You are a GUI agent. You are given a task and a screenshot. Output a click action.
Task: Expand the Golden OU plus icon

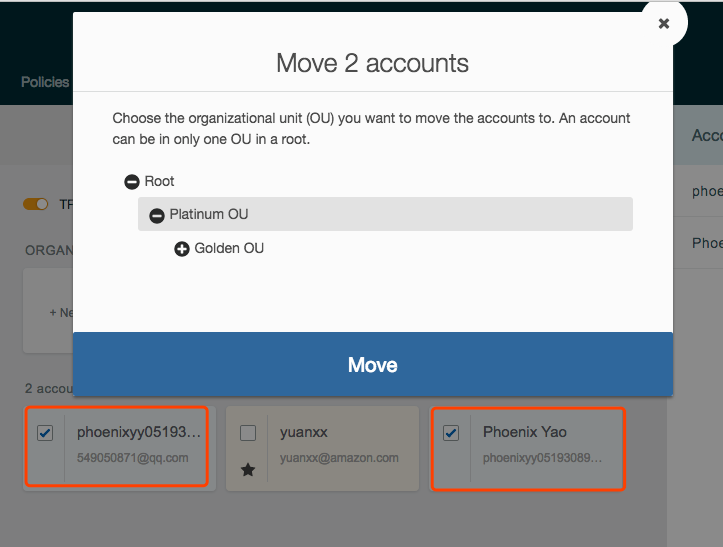182,249
